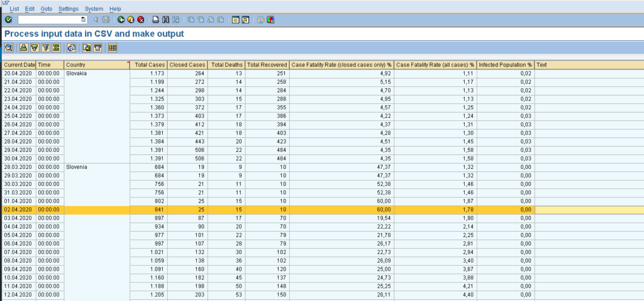Click the green Back arrow icon

tap(121, 20)
